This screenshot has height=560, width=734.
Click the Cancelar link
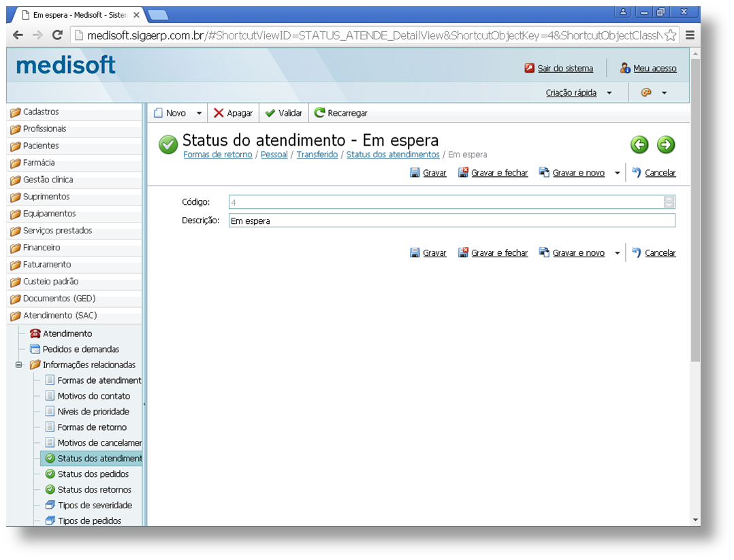(658, 172)
